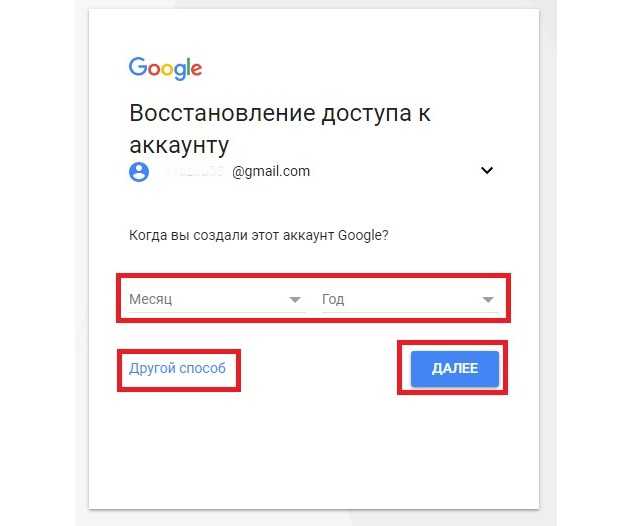
Task: Click the blue user avatar icon
Action: [139, 172]
